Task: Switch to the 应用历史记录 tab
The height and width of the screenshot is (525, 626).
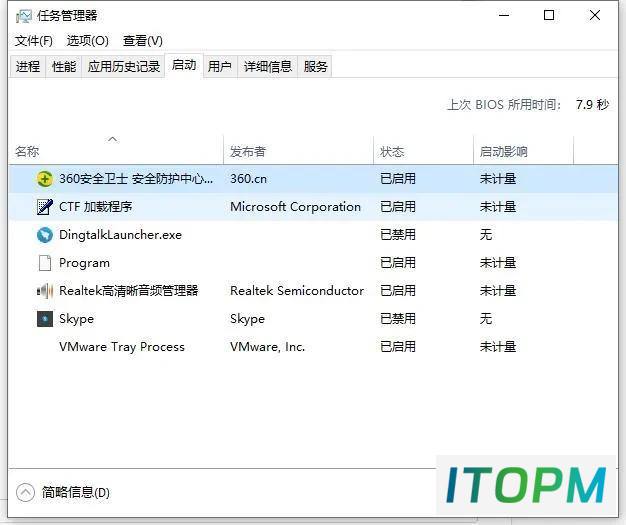Action: tap(124, 66)
